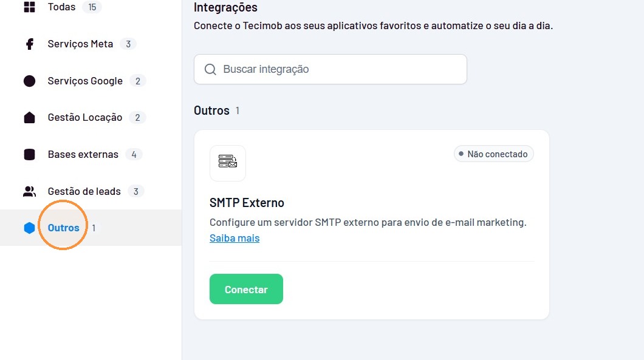Click the blue hexagon Outros icon

[29, 228]
